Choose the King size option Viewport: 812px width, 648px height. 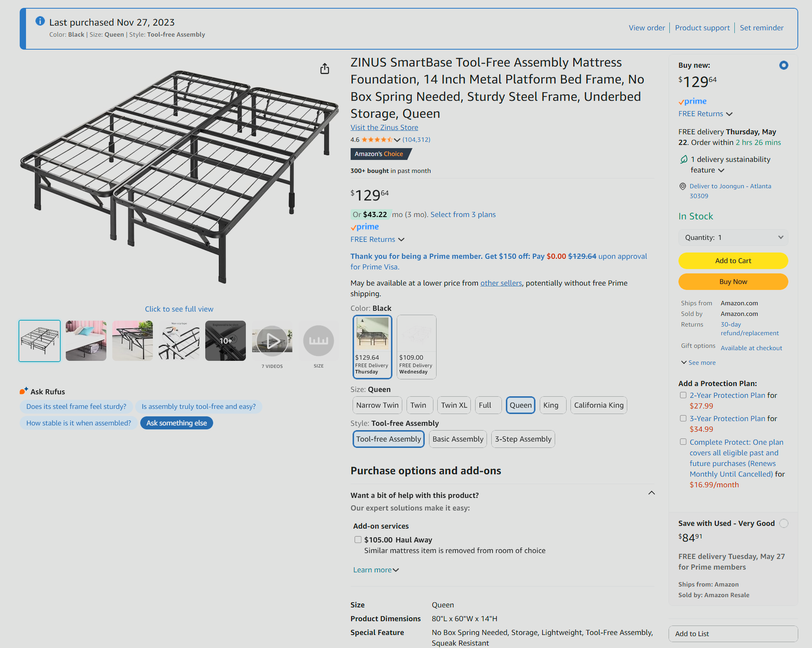(551, 405)
